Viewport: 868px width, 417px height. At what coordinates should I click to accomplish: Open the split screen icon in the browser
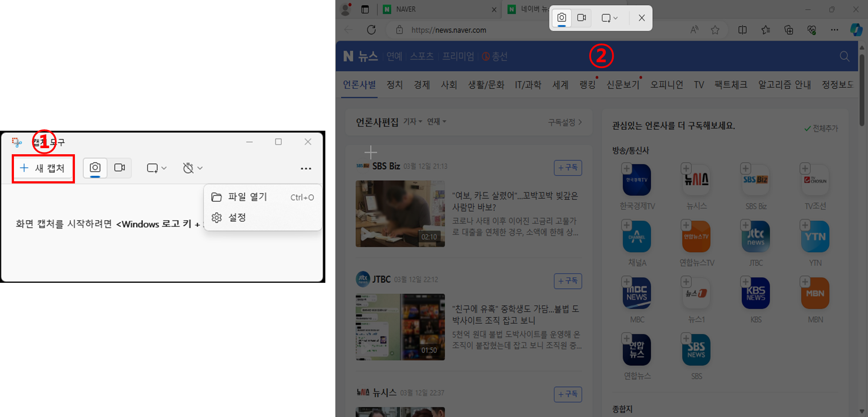tap(743, 30)
